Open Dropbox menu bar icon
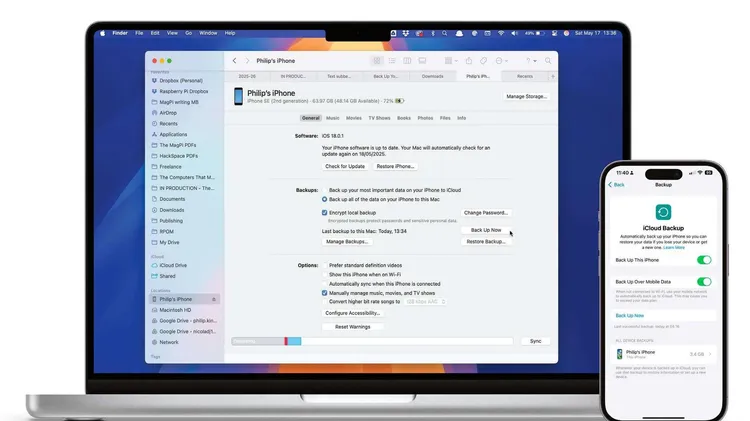The height and width of the screenshot is (421, 750). point(406,33)
